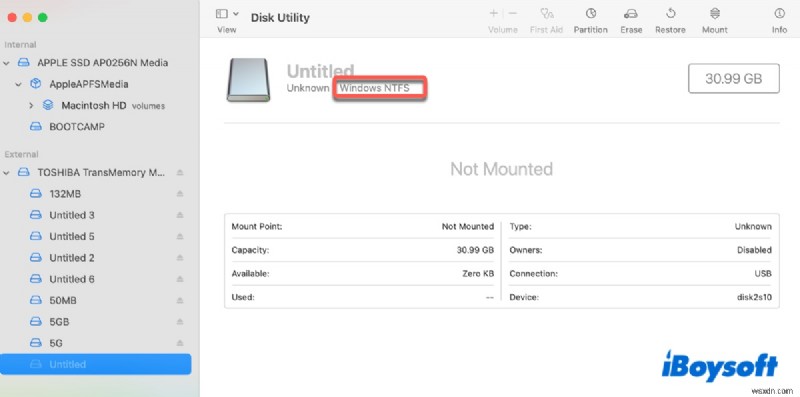Remove a volume with the minus icon
Viewport: 800px width, 397px height.
(513, 14)
